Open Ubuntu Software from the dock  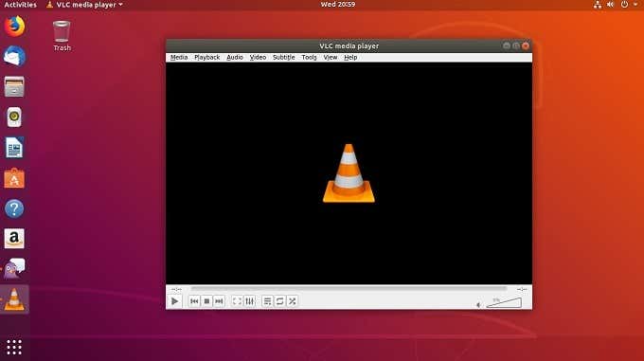point(14,178)
